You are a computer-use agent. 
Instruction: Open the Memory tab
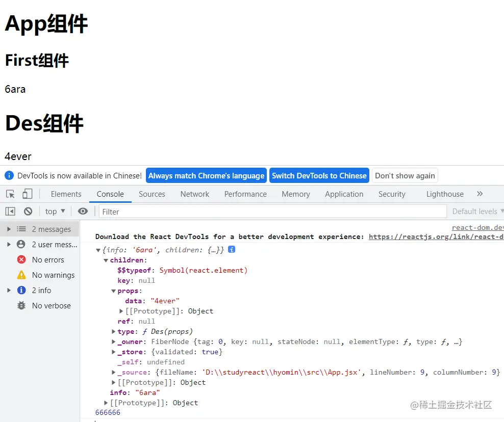(x=296, y=194)
